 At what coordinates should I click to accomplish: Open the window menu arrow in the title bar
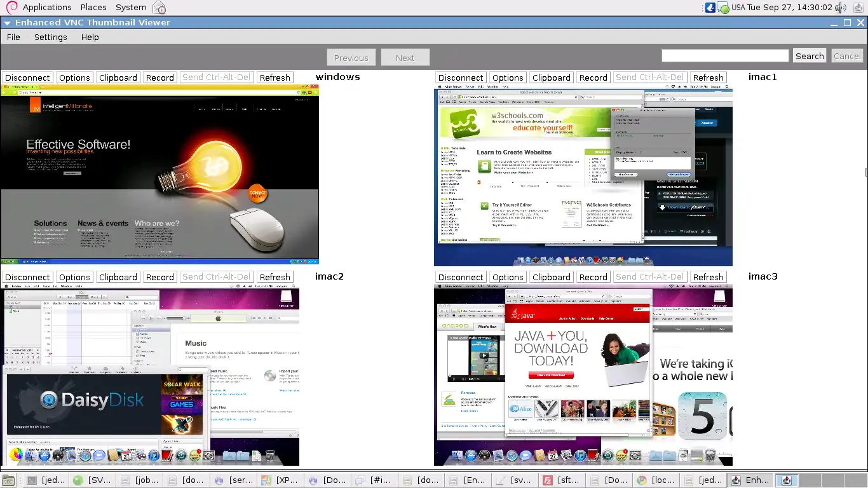[7, 22]
